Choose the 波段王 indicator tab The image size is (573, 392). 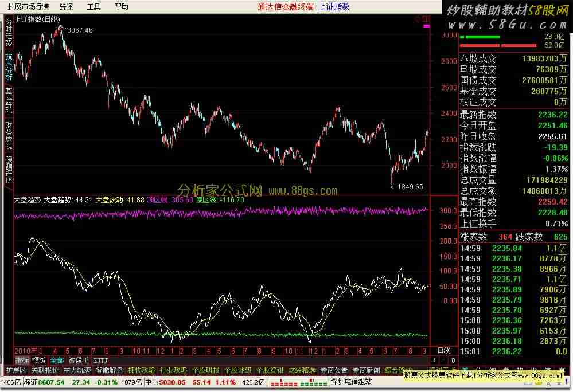(79, 360)
